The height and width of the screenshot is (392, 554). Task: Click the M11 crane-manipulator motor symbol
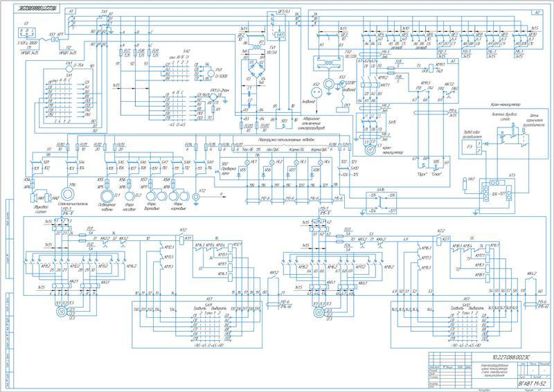tap(370, 150)
